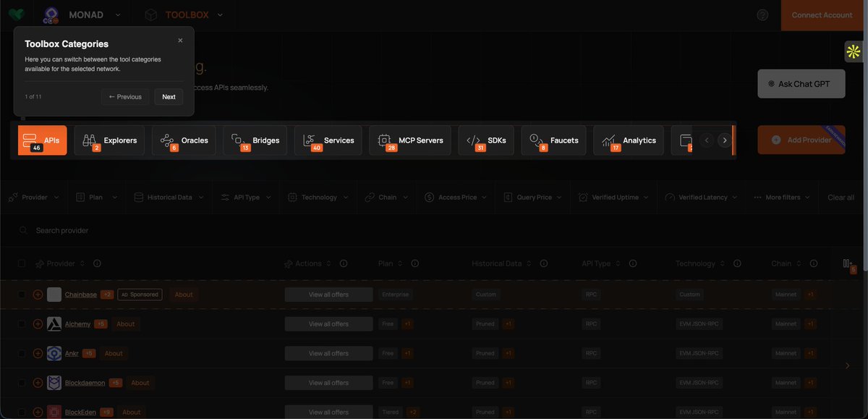868x419 pixels.
Task: Go to next tour step with Next
Action: tap(169, 97)
